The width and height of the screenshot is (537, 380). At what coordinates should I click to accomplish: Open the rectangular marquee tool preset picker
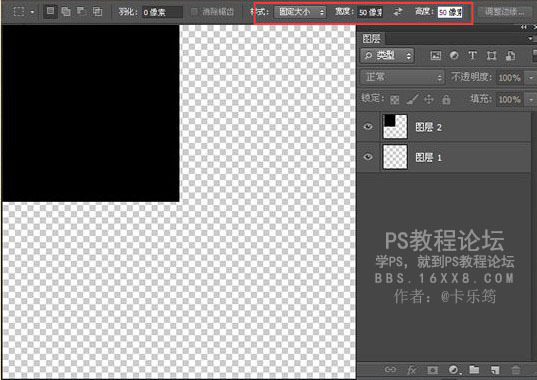coord(19,12)
